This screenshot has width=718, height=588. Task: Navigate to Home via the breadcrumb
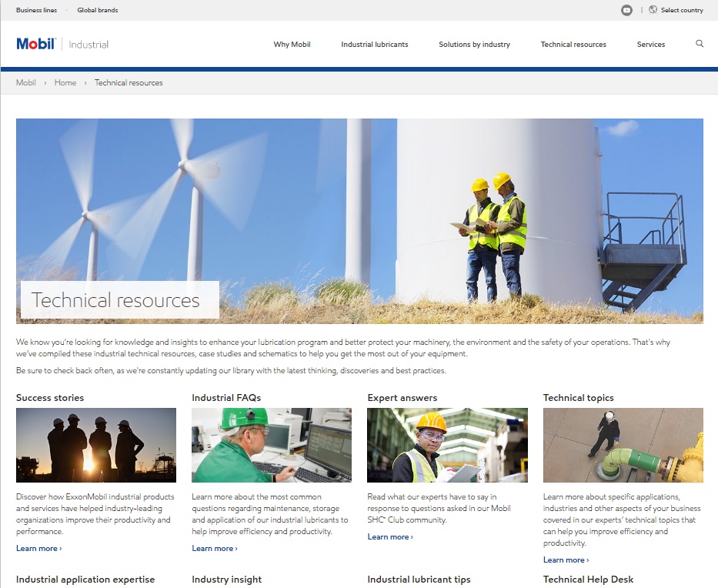(x=65, y=82)
